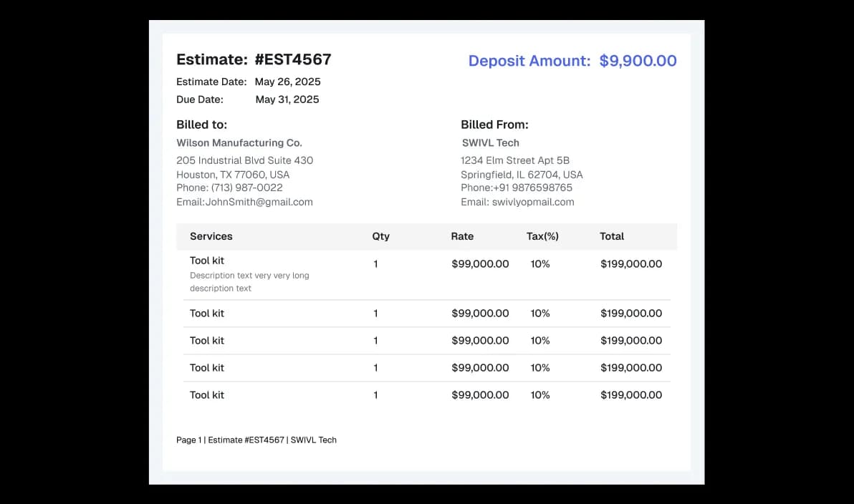Click the page footer Estimate #EST4567 text
The image size is (854, 504).
point(246,440)
